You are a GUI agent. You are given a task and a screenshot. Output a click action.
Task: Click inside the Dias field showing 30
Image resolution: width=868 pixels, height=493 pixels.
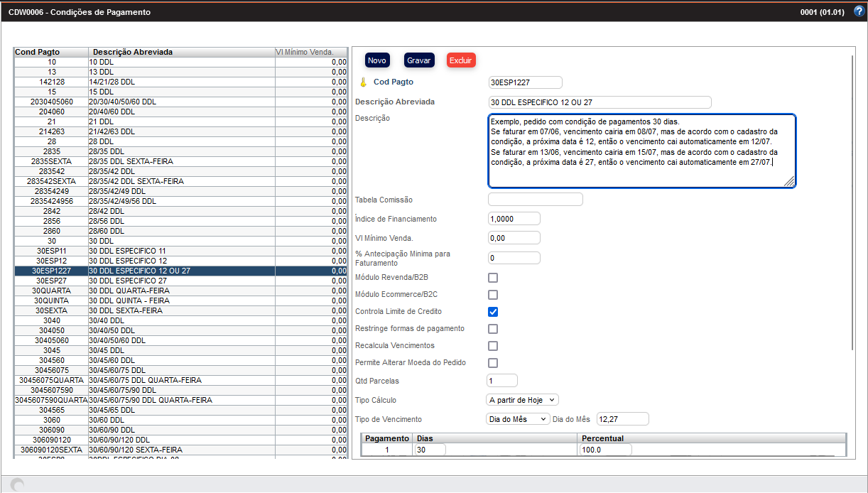click(430, 449)
